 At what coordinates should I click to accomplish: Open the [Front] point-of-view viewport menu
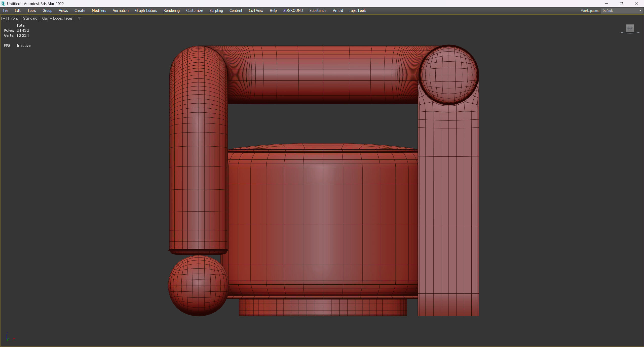(x=14, y=18)
